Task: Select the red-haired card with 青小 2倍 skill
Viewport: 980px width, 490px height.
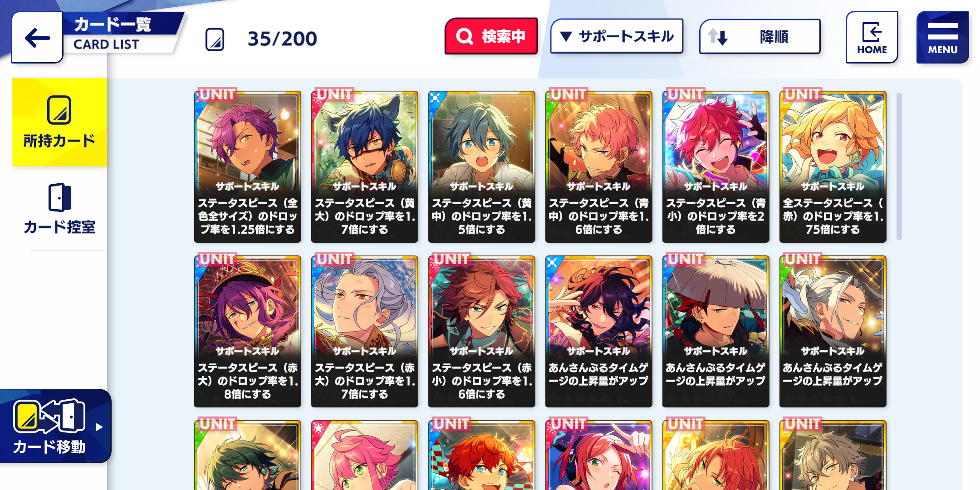Action: [715, 167]
